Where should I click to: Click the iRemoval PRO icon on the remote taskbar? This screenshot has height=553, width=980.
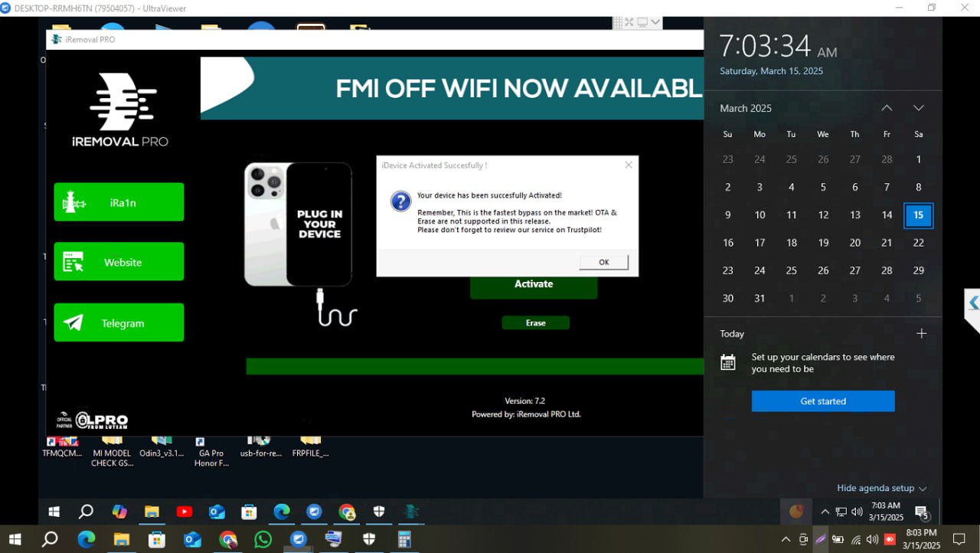click(x=412, y=512)
